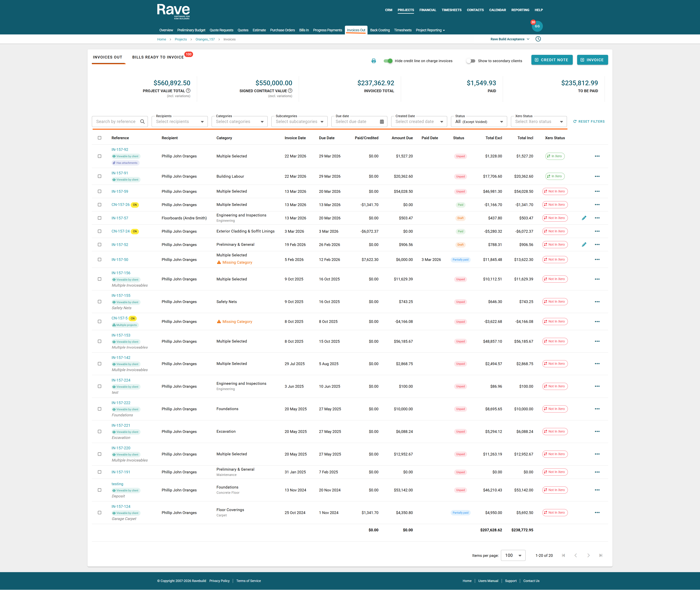The height and width of the screenshot is (590, 700).
Task: Click the search magnifier icon
Action: [x=142, y=122]
